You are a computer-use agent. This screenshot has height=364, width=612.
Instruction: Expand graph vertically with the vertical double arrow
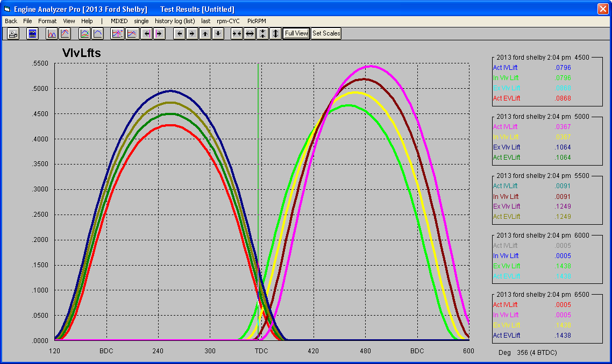click(275, 33)
